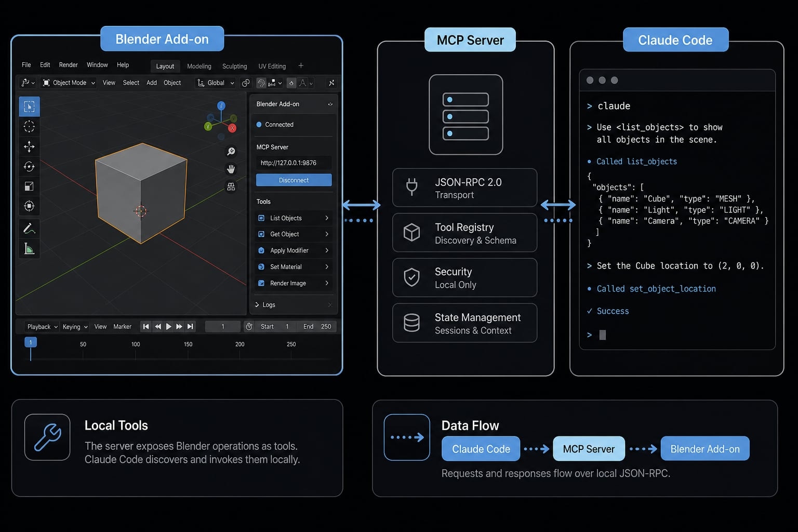Expand the Apply Modifier row chevron
This screenshot has width=798, height=532.
(327, 250)
